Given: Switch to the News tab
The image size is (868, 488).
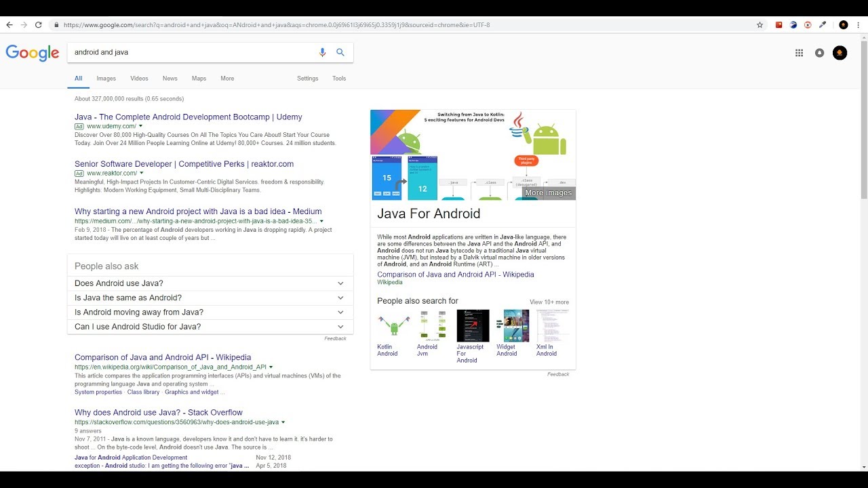Looking at the screenshot, I should (x=170, y=79).
